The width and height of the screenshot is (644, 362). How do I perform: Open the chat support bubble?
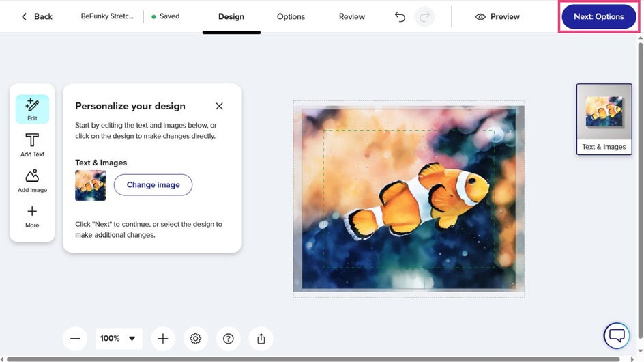617,335
